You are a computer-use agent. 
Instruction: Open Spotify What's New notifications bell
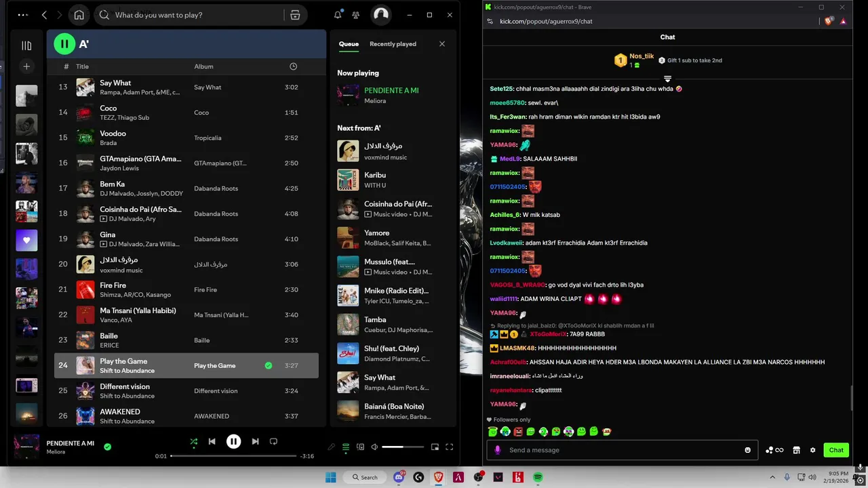click(338, 15)
